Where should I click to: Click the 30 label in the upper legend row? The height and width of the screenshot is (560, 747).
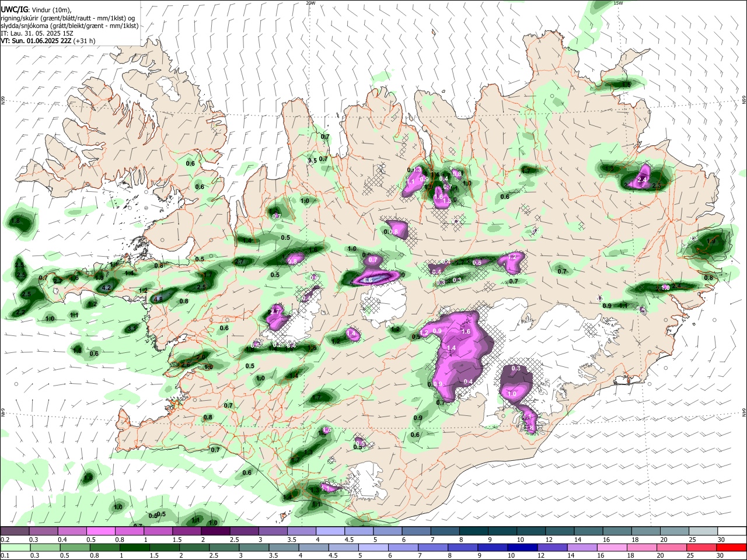pyautogui.click(x=721, y=540)
